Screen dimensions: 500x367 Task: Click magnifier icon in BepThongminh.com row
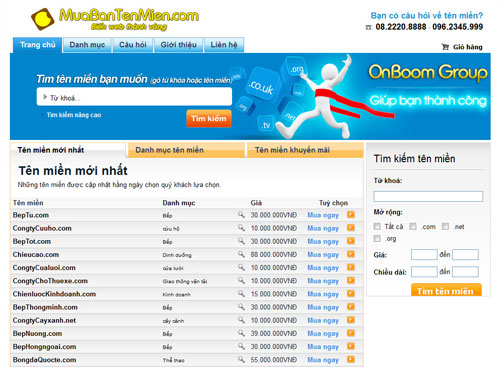pos(241,307)
